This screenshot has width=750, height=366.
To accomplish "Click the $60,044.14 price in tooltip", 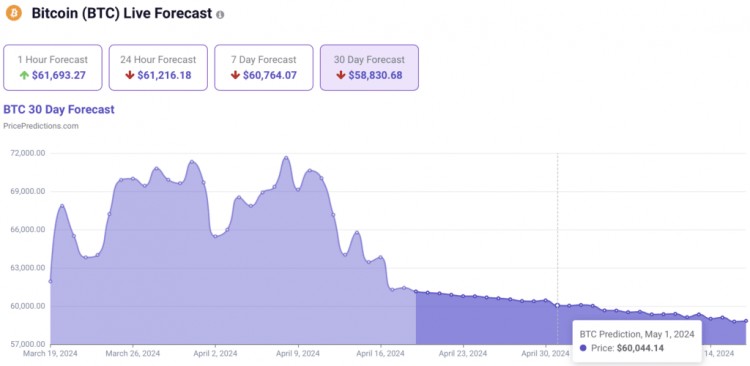I will [640, 348].
